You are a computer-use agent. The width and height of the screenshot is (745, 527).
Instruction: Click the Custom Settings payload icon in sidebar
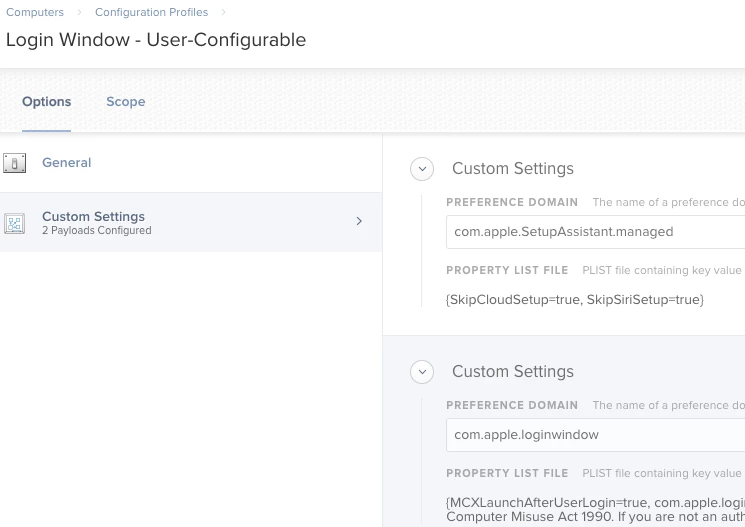[x=14, y=223]
